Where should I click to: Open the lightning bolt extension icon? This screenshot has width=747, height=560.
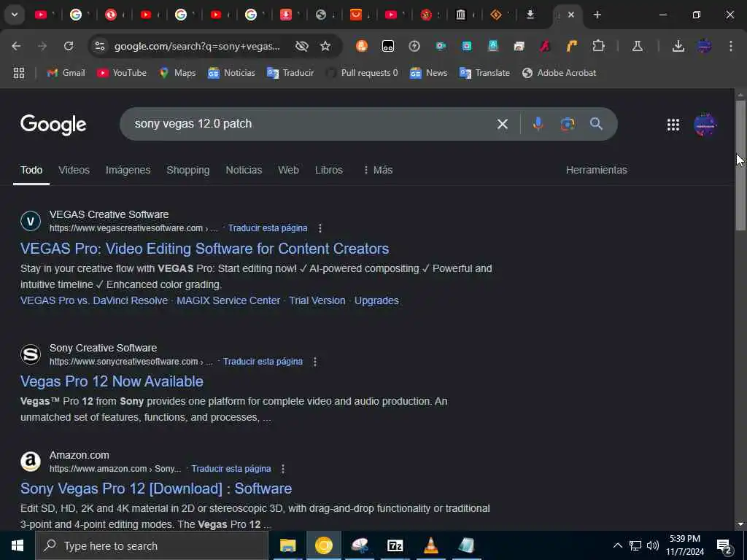414,46
